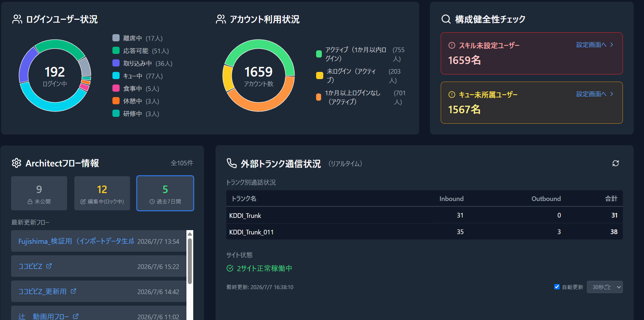Click the 1か月以上ログインなし orange legend swatch
Viewport: 644px width, 320px height.
pos(319,97)
